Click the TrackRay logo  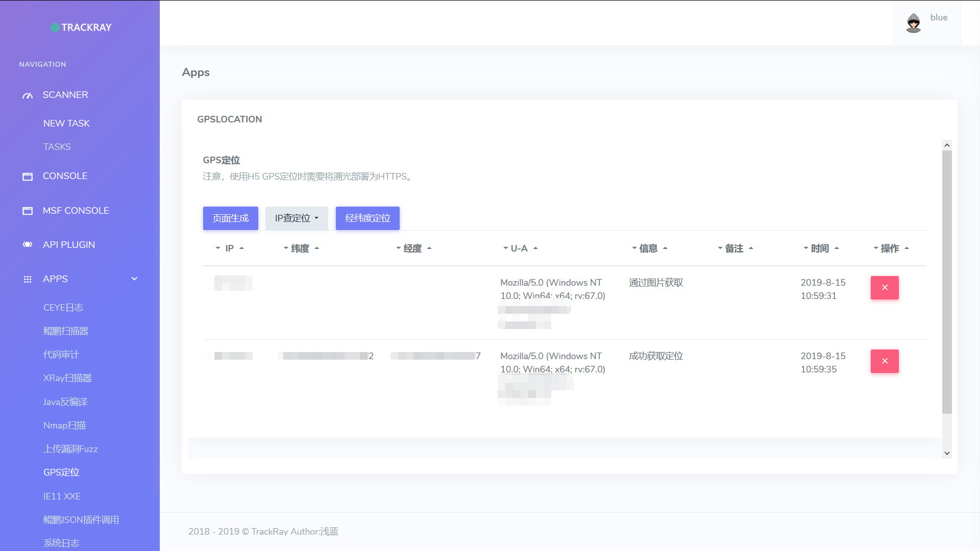point(81,28)
